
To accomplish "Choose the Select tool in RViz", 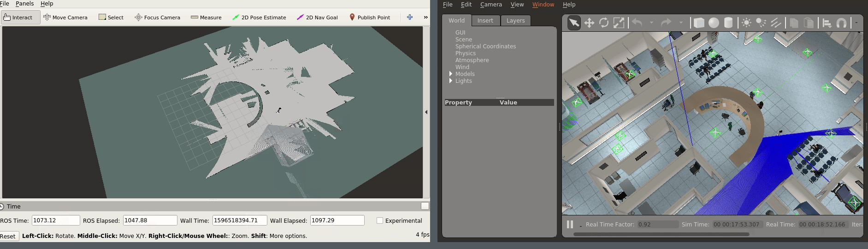I will pos(111,17).
